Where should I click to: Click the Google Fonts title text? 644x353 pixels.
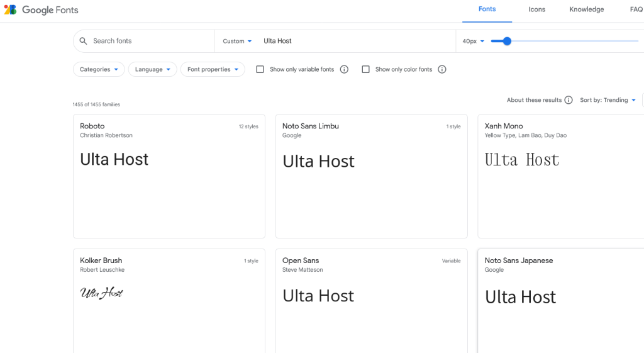[50, 10]
